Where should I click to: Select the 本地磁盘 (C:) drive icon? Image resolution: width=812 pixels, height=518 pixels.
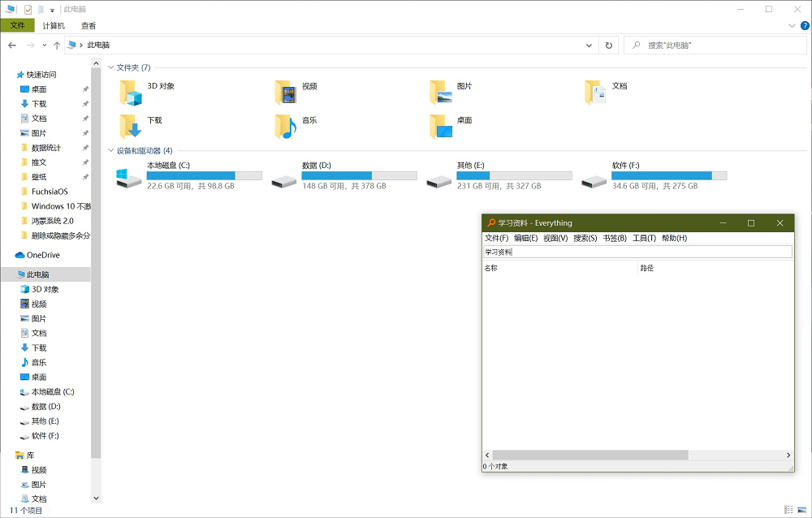click(128, 179)
